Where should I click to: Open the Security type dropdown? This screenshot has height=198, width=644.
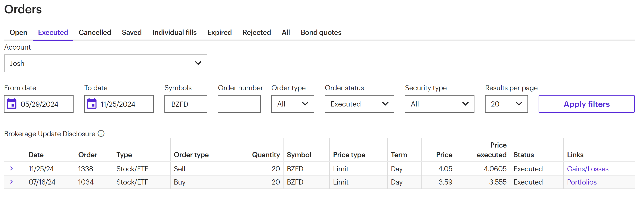[x=439, y=104]
